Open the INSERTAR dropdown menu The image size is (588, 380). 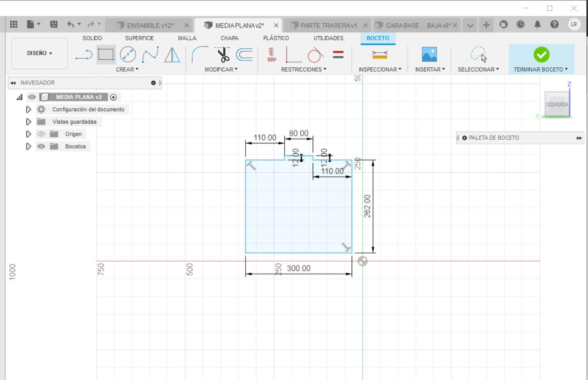(x=430, y=69)
